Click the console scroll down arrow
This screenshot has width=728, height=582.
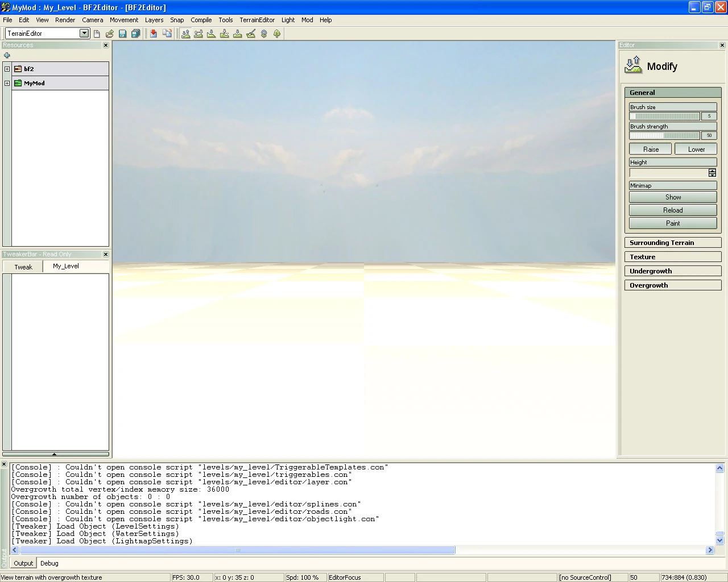coord(719,541)
